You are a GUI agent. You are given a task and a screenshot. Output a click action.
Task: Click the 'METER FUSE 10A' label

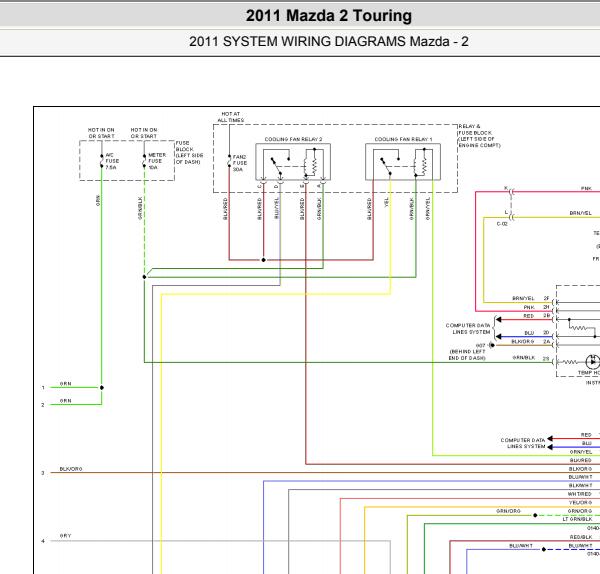(x=157, y=161)
